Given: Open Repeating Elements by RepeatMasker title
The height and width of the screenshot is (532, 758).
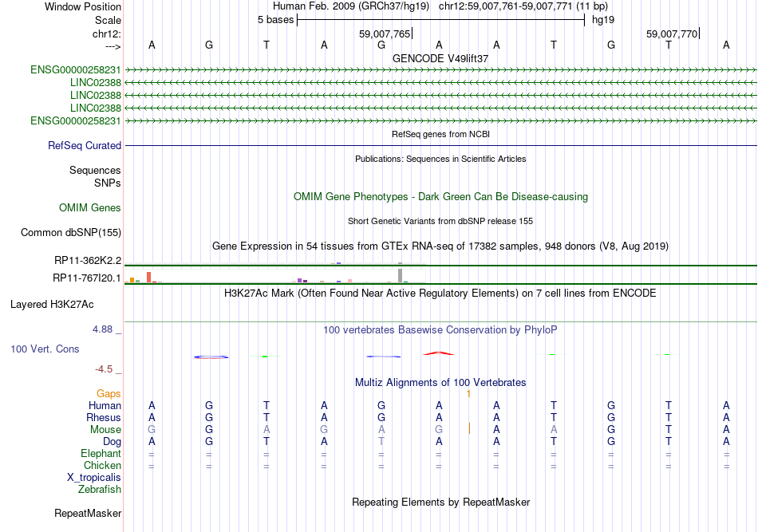Looking at the screenshot, I should (440, 502).
